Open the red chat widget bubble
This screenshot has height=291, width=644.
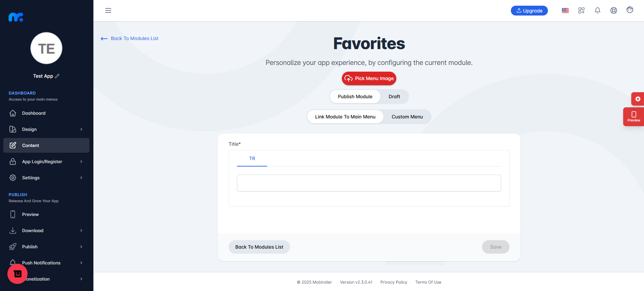pos(17,274)
